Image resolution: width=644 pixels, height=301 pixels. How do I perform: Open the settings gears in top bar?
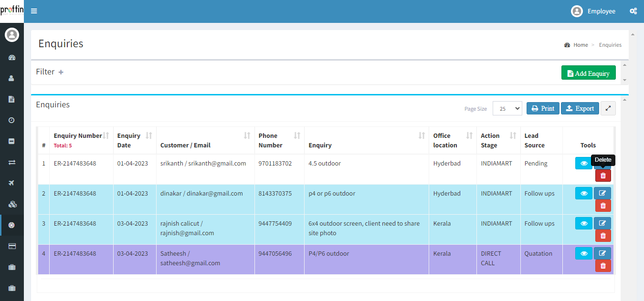[x=633, y=11]
